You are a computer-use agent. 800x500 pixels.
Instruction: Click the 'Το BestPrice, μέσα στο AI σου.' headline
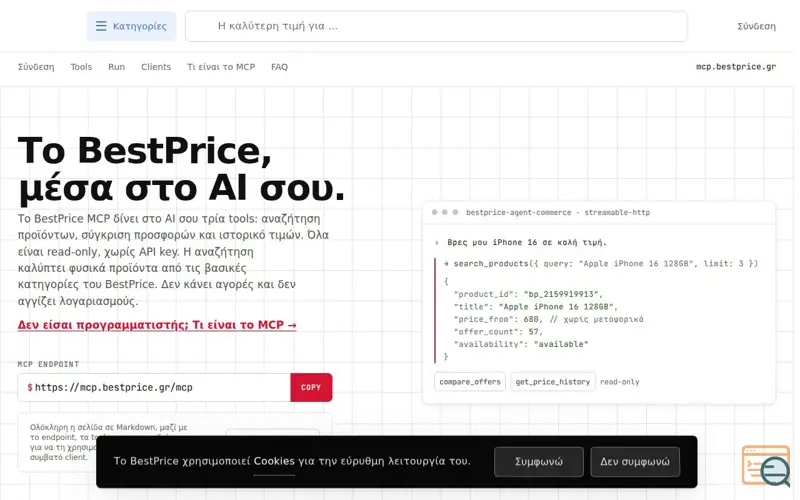181,169
